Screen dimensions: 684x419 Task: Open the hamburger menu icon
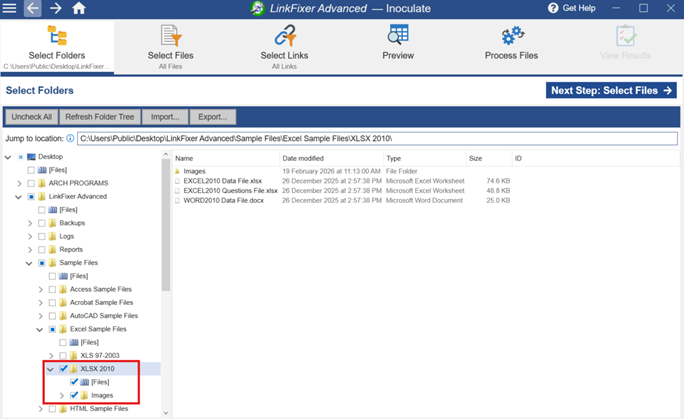point(9,8)
